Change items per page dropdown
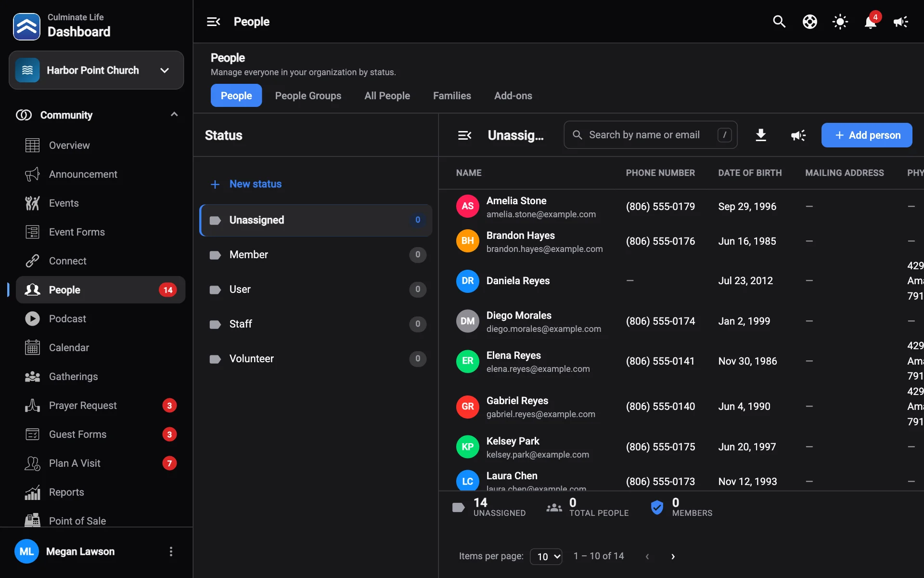 click(546, 556)
